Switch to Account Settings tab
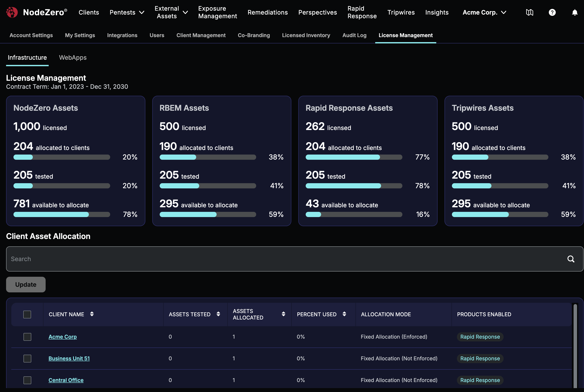584x392 pixels. (31, 35)
